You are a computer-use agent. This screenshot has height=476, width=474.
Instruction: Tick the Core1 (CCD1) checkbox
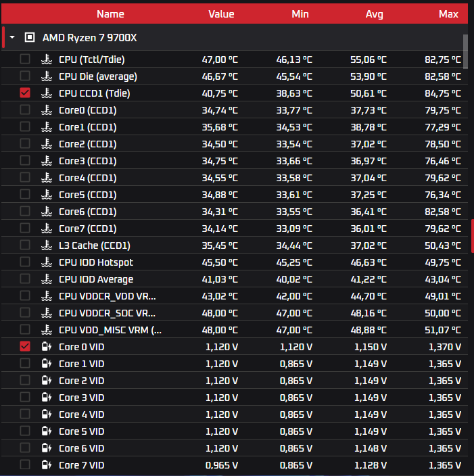[25, 126]
